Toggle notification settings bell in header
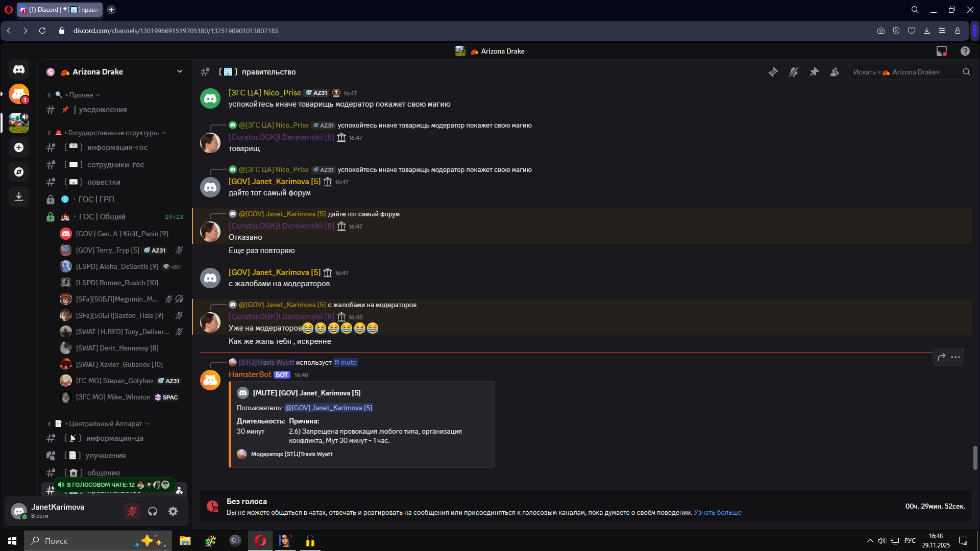The width and height of the screenshot is (980, 551). click(x=794, y=72)
